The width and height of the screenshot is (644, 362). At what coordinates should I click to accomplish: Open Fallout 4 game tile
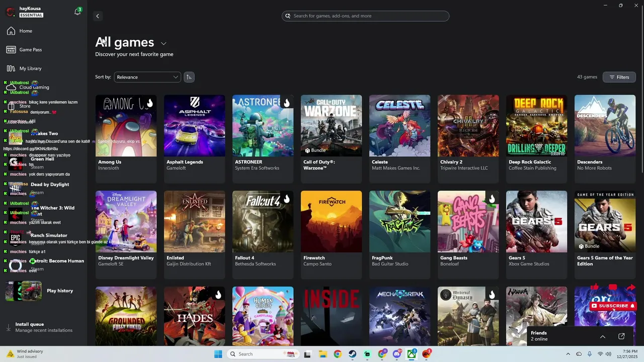(263, 234)
